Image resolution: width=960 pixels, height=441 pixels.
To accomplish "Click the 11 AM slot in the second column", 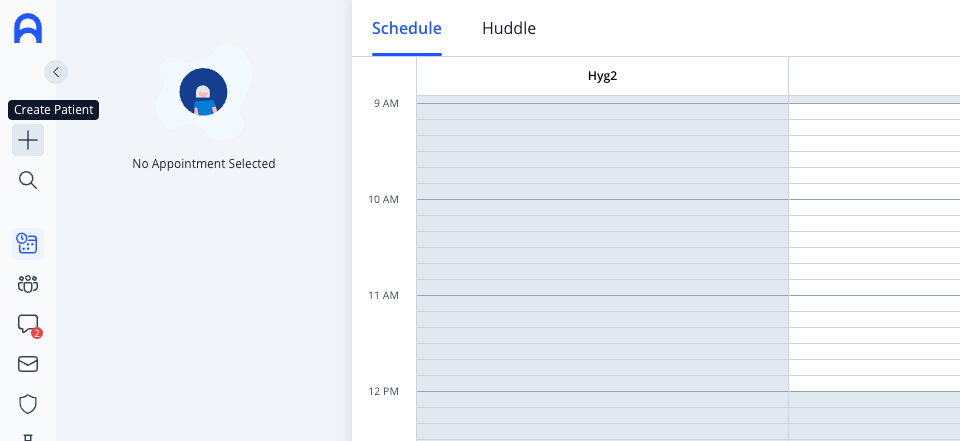I will (x=874, y=304).
